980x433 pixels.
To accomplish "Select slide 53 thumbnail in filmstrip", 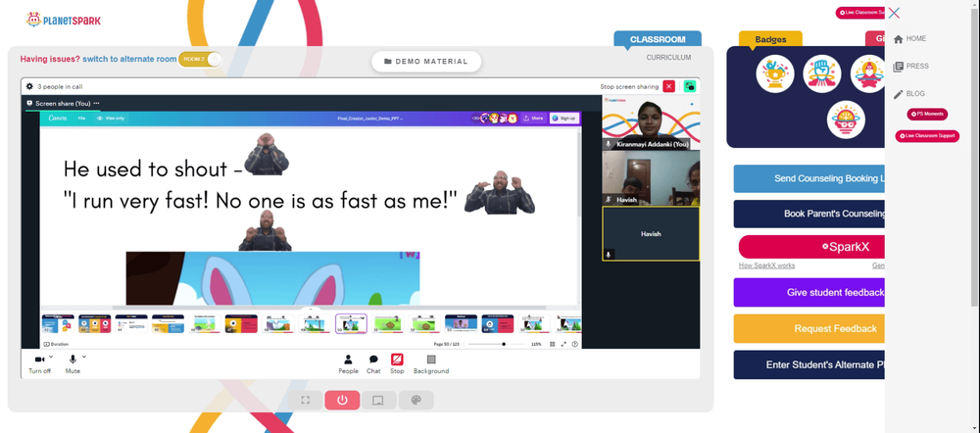I will 462,323.
